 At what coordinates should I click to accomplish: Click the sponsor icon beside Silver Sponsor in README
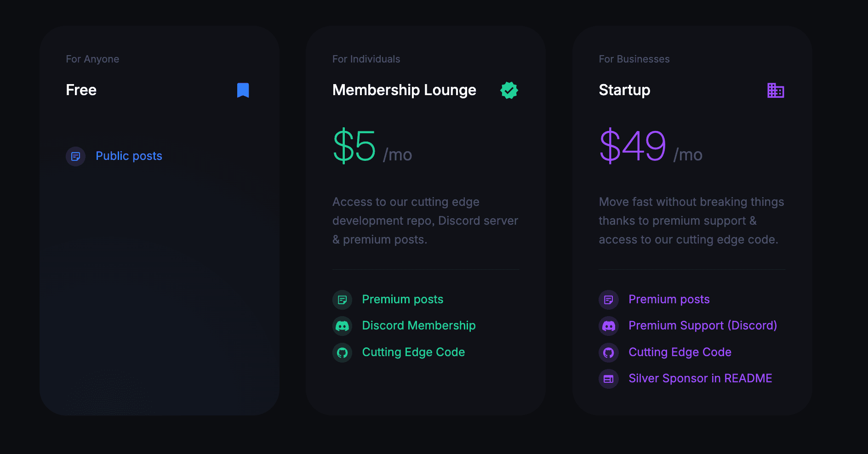(609, 379)
